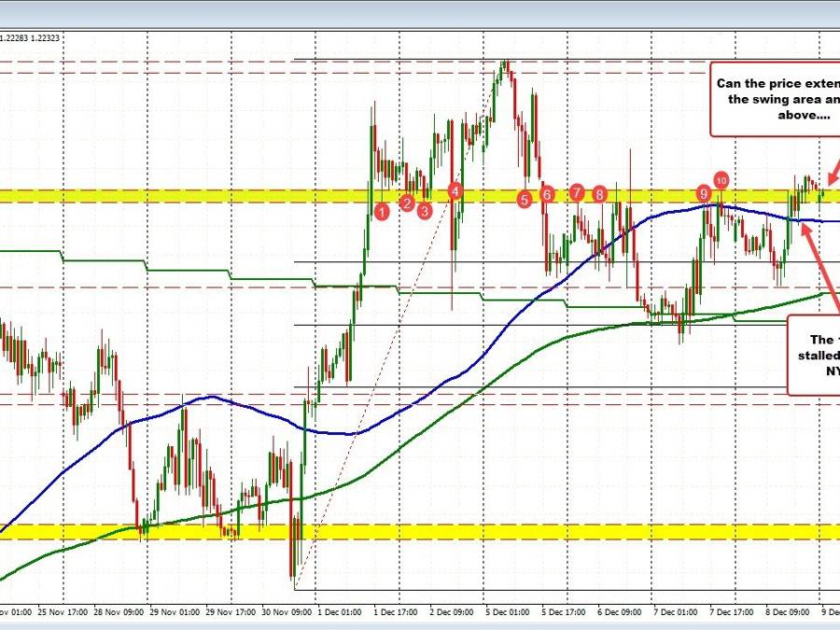840x630 pixels.
Task: Select swing marker number 4
Action: point(455,191)
